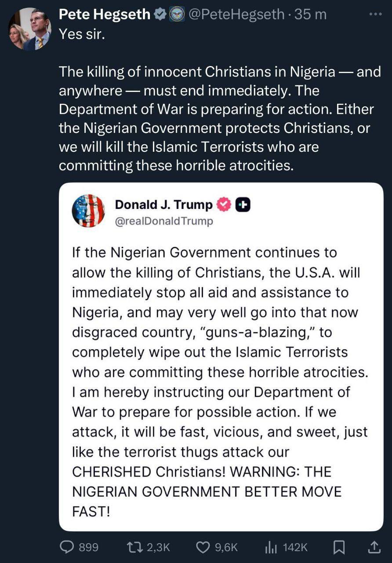Click the government seal affiliation badge
The image size is (392, 563).
(x=177, y=15)
